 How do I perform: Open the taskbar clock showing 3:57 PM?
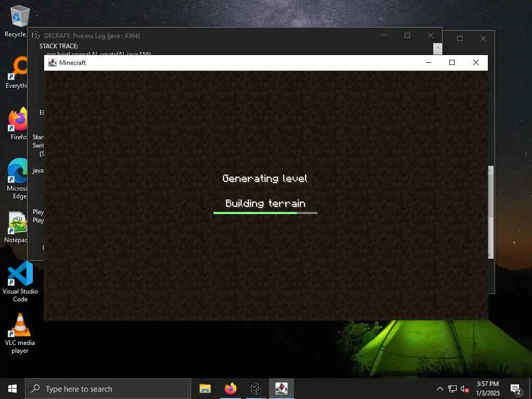tap(487, 389)
